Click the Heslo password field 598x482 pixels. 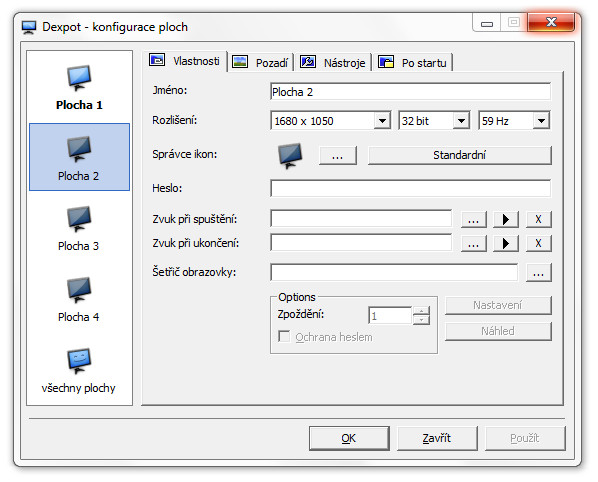[x=410, y=188]
